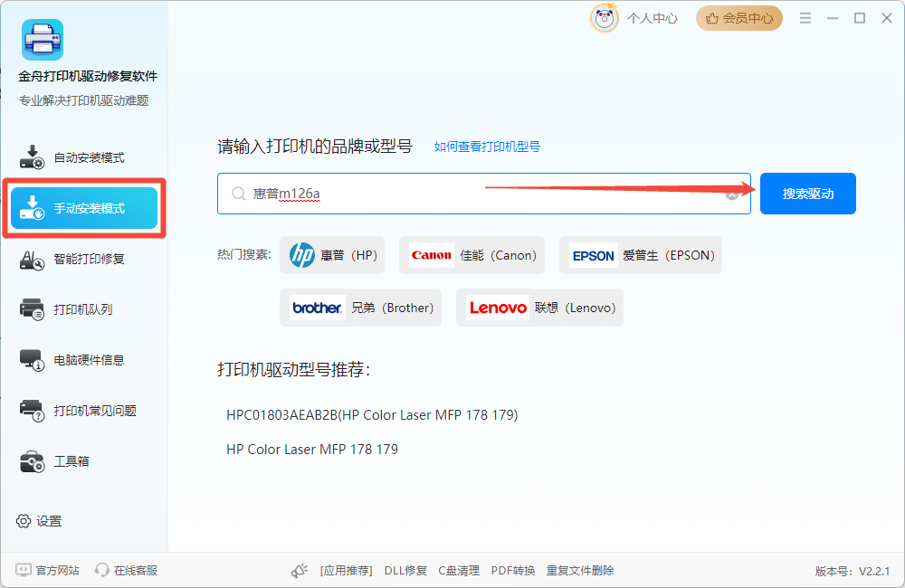Select 佳能 (Canon) hot search brand
The width and height of the screenshot is (905, 588).
click(472, 255)
